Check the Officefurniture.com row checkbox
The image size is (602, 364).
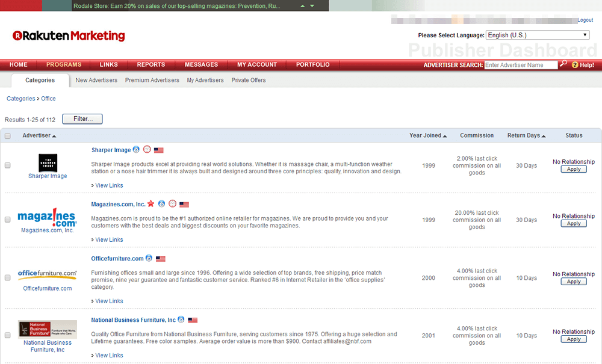(7, 277)
